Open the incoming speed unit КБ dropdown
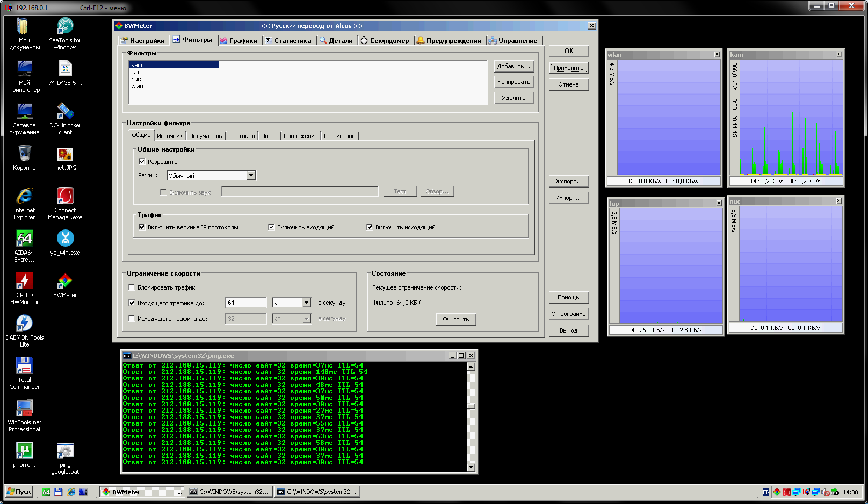Viewport: 868px width, 504px height. tap(306, 303)
